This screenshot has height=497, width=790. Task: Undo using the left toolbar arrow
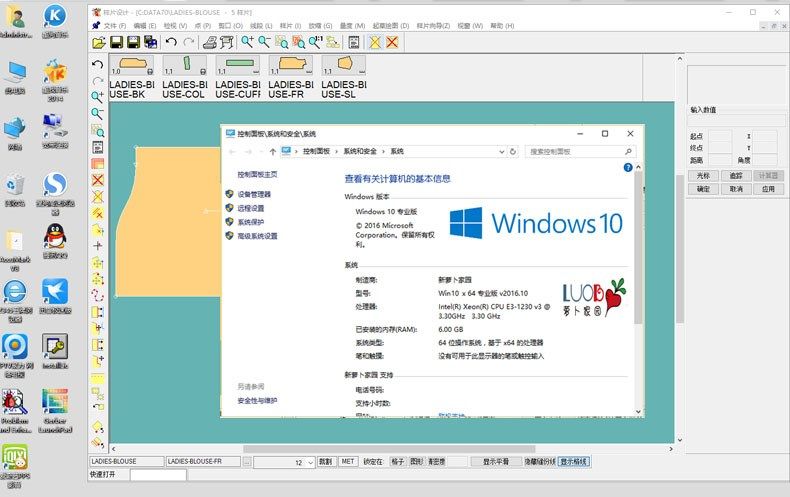(98, 65)
